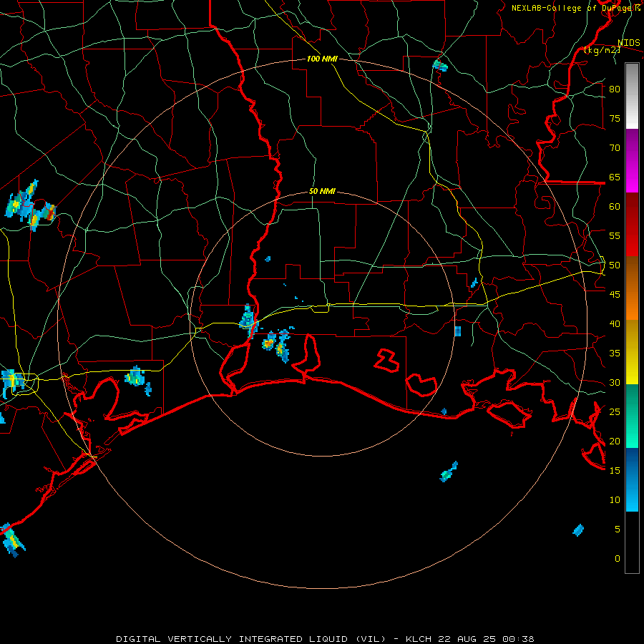The width and height of the screenshot is (644, 644).
Task: Pick the gray-white segment of the VIL color bar
Action: point(632,96)
